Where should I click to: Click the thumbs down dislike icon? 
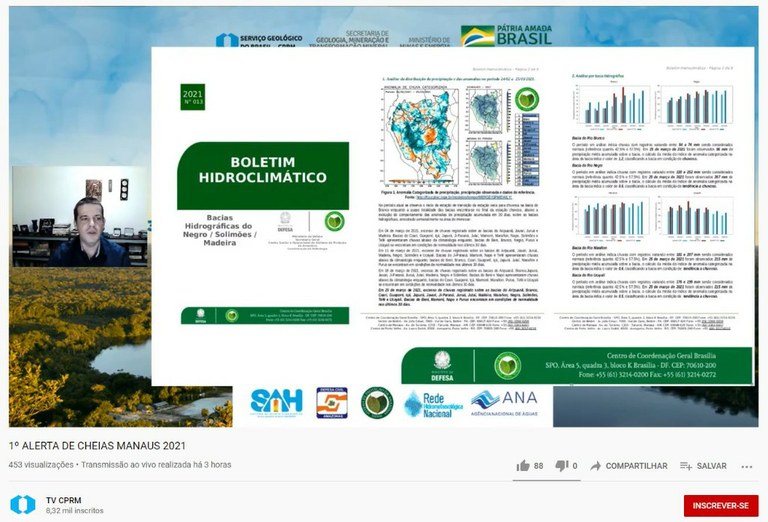click(561, 466)
